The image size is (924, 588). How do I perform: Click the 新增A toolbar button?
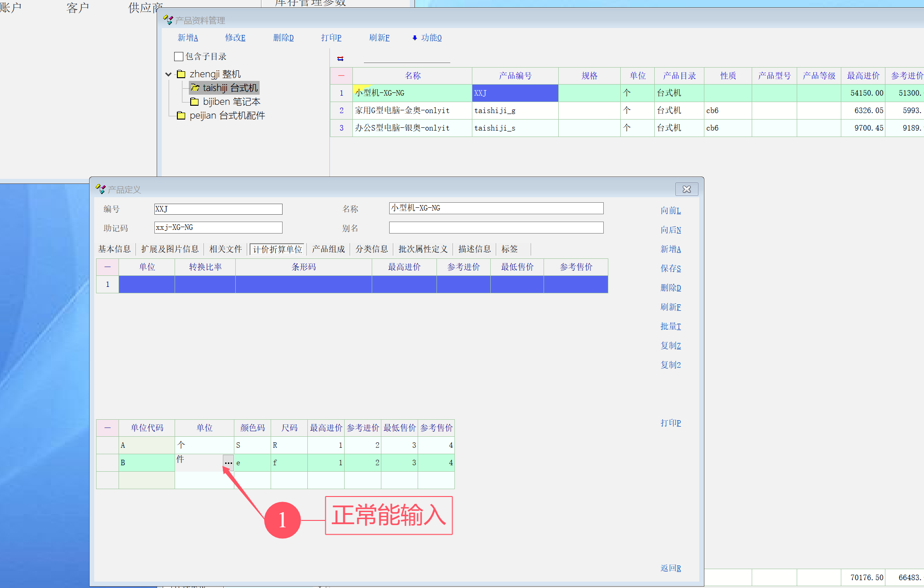[x=187, y=38]
